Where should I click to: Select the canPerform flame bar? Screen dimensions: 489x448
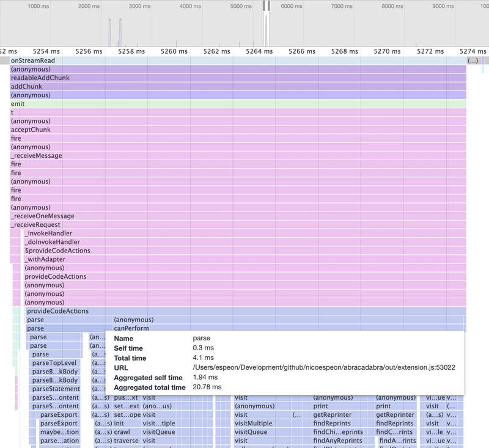[x=288, y=328]
